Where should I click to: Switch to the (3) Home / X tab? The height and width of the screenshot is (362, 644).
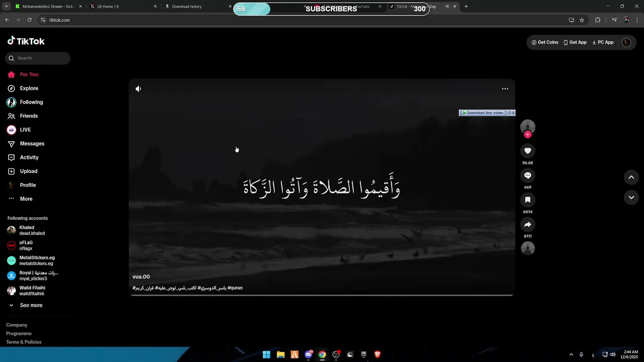tap(122, 7)
